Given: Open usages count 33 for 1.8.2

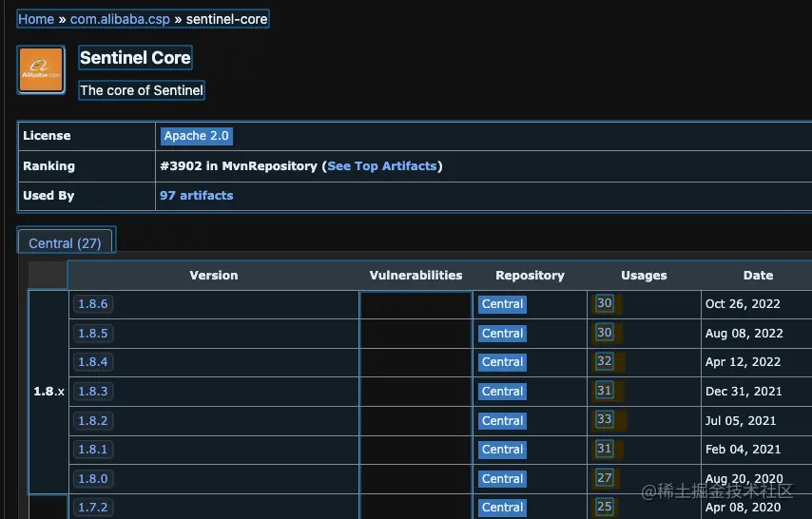Looking at the screenshot, I should [605, 419].
